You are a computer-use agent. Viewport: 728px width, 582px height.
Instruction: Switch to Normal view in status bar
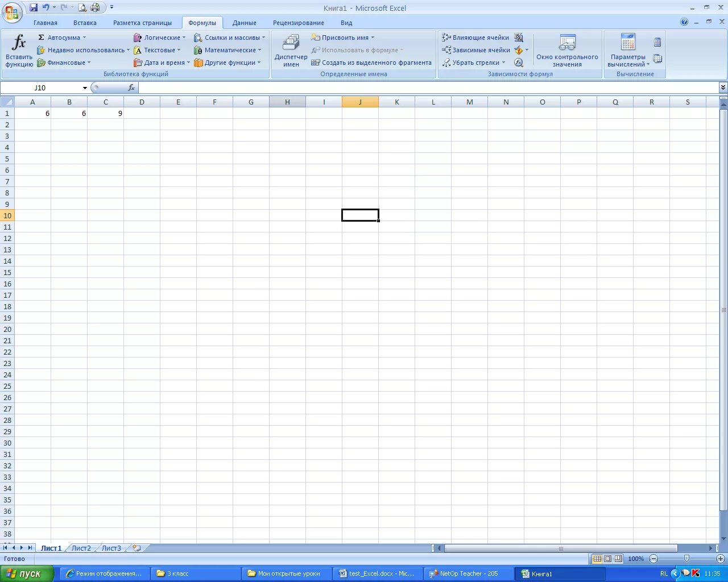pos(597,559)
